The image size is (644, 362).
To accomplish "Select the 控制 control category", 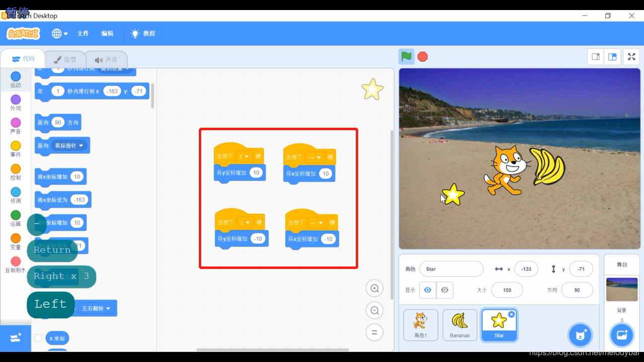I will tap(16, 172).
